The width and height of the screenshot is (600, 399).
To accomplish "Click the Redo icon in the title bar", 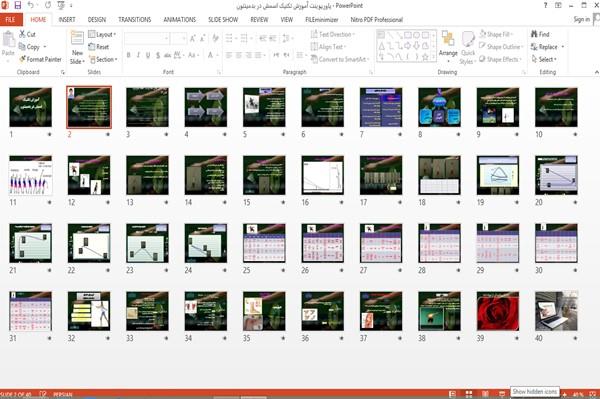I will [47, 5].
